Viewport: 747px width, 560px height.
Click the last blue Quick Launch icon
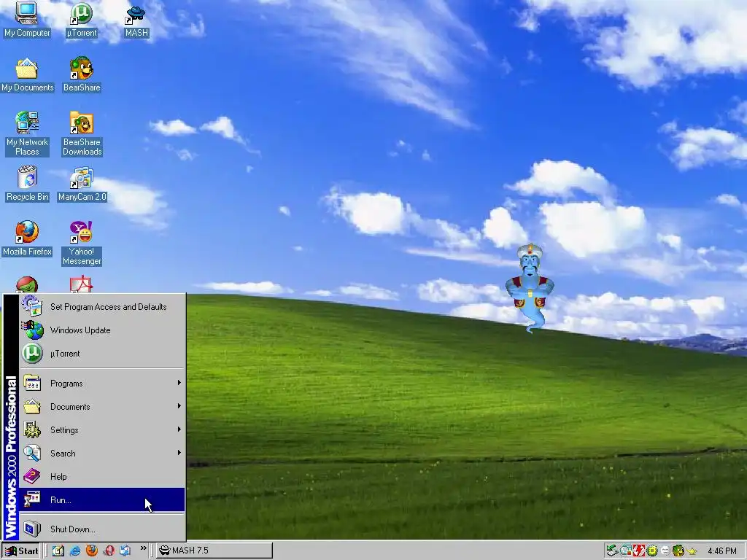125,551
